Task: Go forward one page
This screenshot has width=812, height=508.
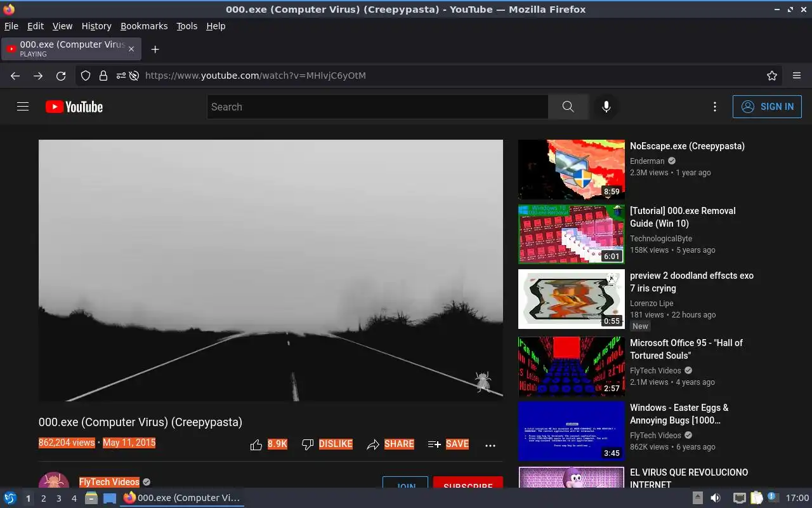Action: click(38, 76)
